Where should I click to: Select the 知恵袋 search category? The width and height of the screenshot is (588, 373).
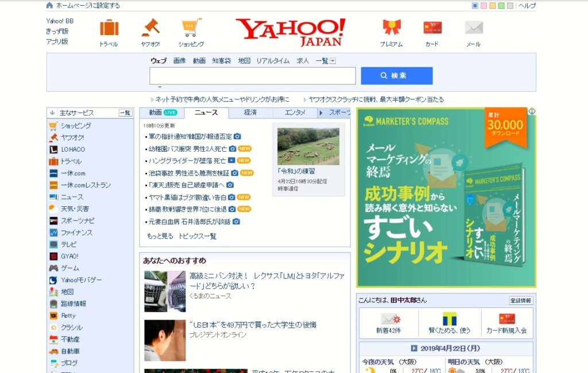point(222,61)
